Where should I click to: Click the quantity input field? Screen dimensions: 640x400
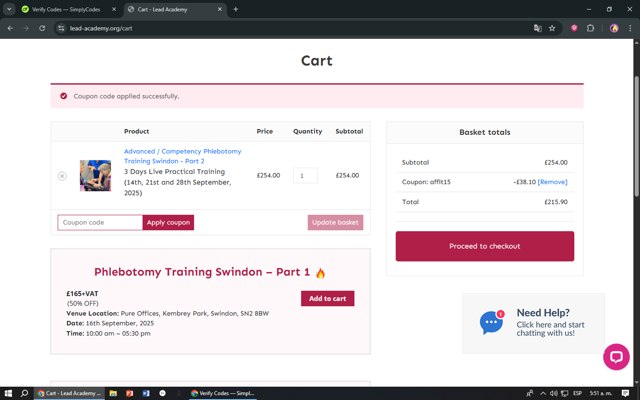pyautogui.click(x=305, y=176)
